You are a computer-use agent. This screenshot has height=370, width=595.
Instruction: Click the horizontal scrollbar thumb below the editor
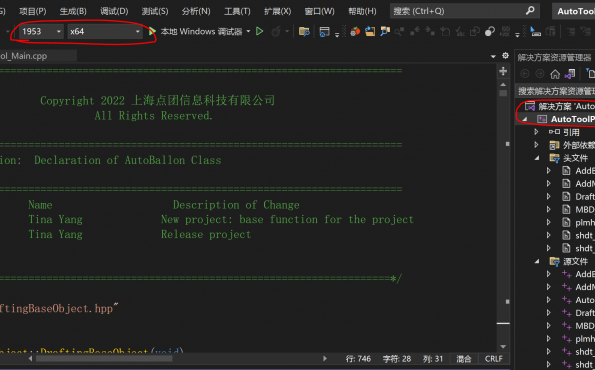[x=104, y=359]
